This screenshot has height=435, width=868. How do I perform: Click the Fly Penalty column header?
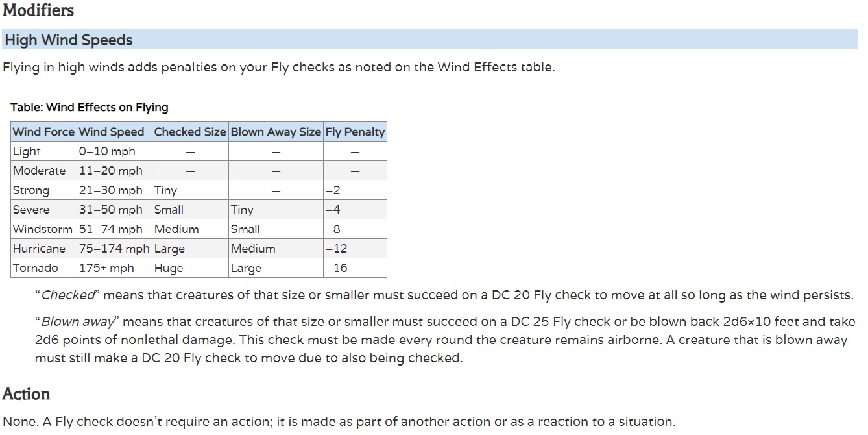click(355, 132)
